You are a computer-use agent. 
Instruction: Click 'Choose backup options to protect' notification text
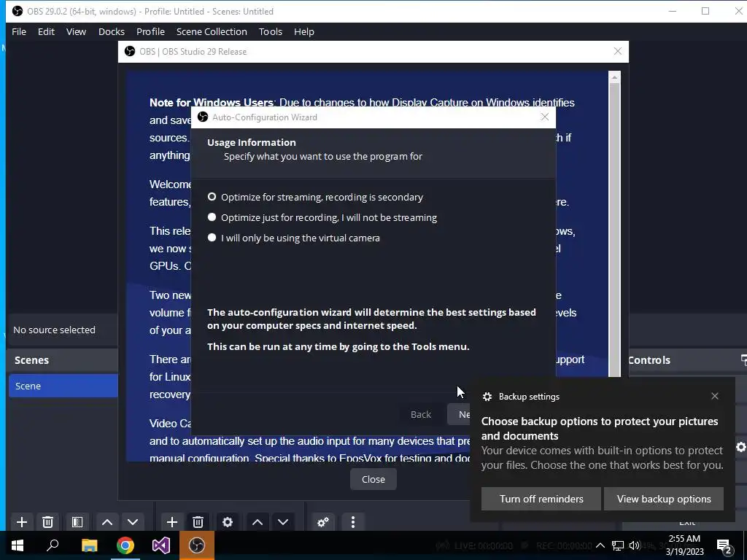click(600, 429)
